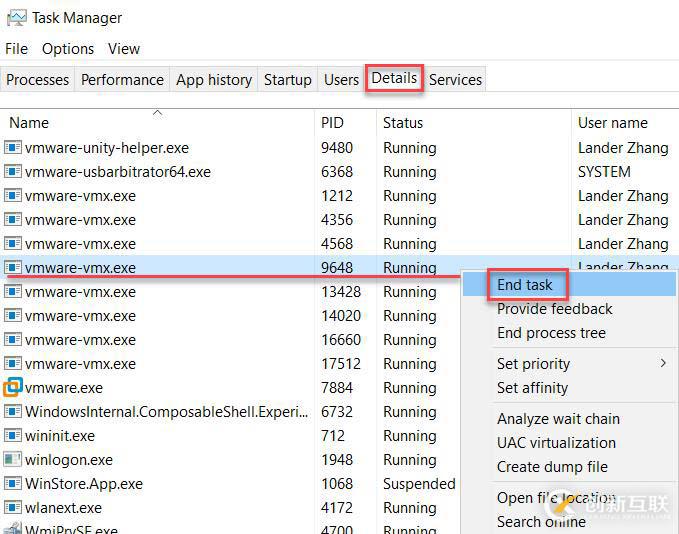Click icon of WindowsInternal.ComposableShell row
Image resolution: width=679 pixels, height=534 pixels.
pos(13,411)
